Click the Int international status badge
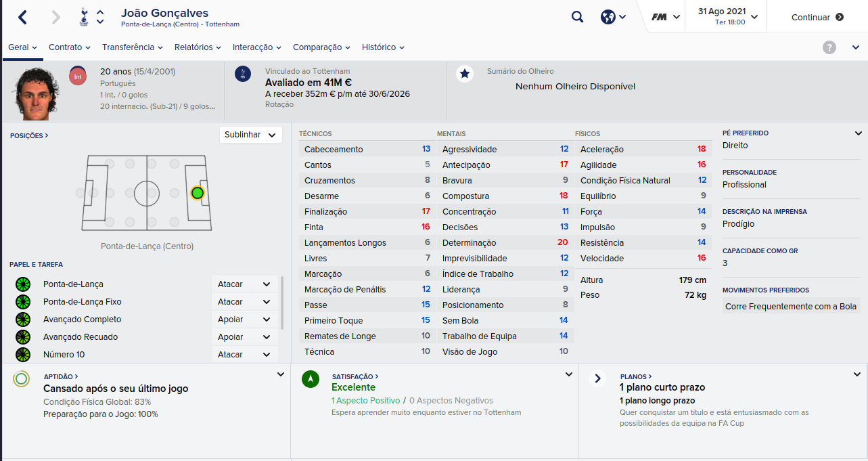This screenshot has width=868, height=461. click(x=78, y=76)
